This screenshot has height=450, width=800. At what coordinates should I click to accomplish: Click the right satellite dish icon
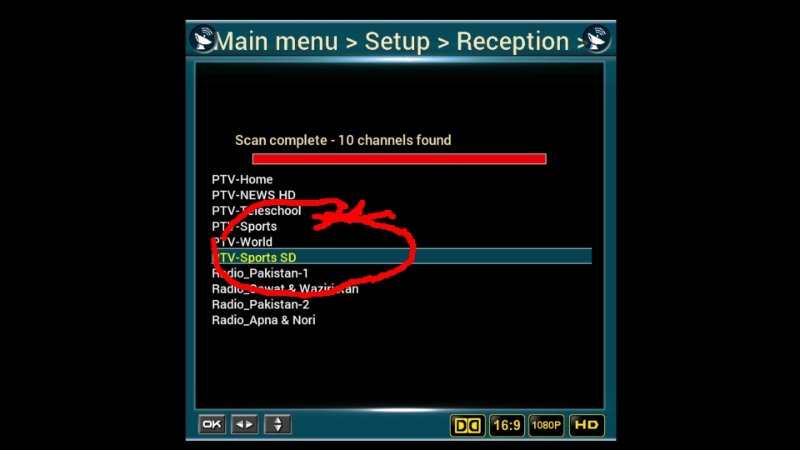coord(596,39)
